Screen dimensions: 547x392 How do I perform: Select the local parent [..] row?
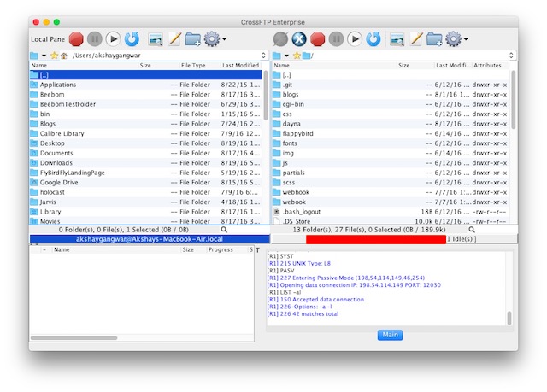pos(145,75)
